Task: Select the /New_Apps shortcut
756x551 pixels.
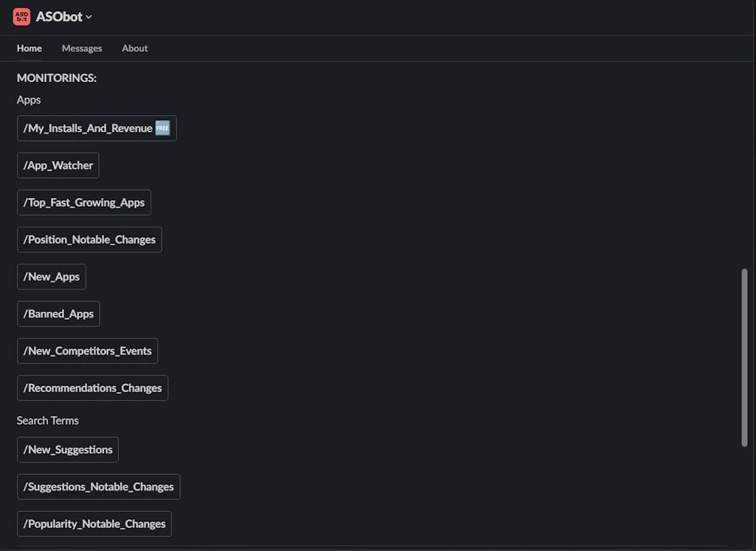Action: point(51,276)
